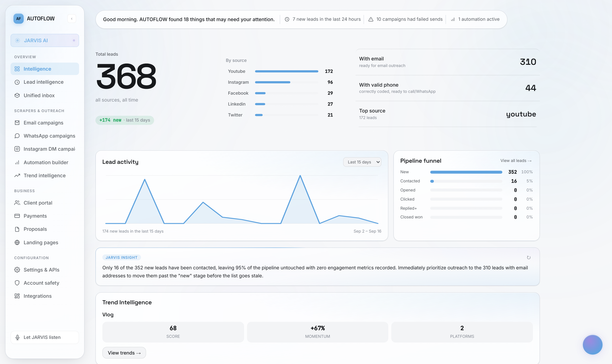Click the Settings & APIs gear icon
612x364 pixels.
click(x=17, y=270)
